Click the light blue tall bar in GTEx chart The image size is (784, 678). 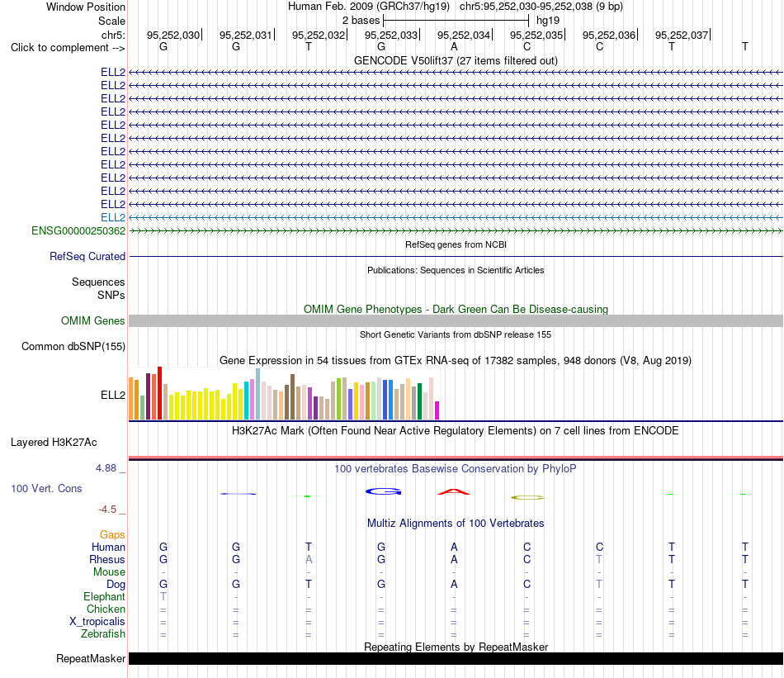click(x=257, y=394)
